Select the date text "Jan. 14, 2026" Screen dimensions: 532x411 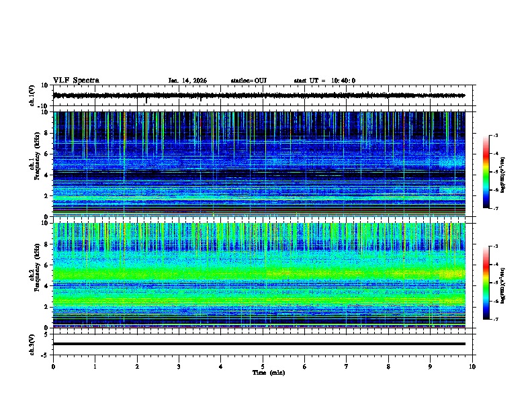(187, 81)
